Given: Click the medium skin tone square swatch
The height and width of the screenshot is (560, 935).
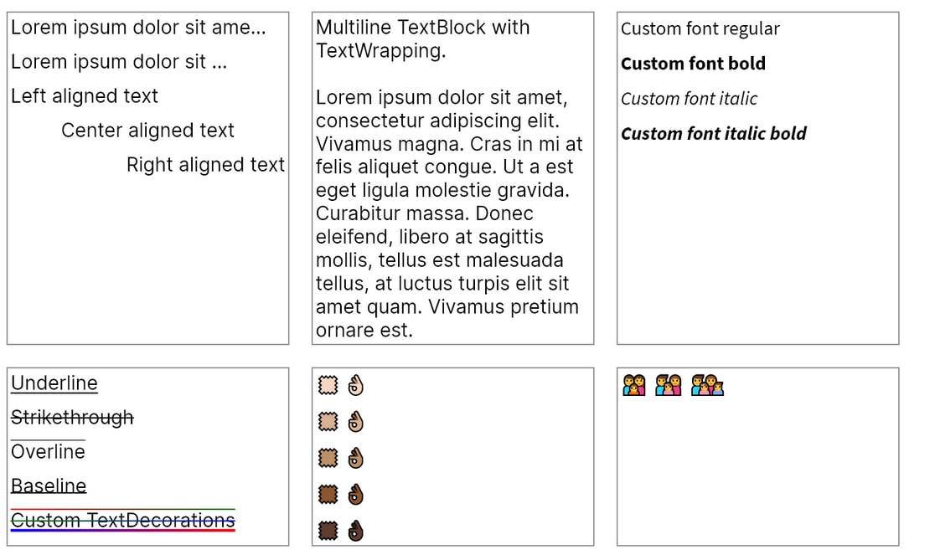Looking at the screenshot, I should click(x=328, y=458).
